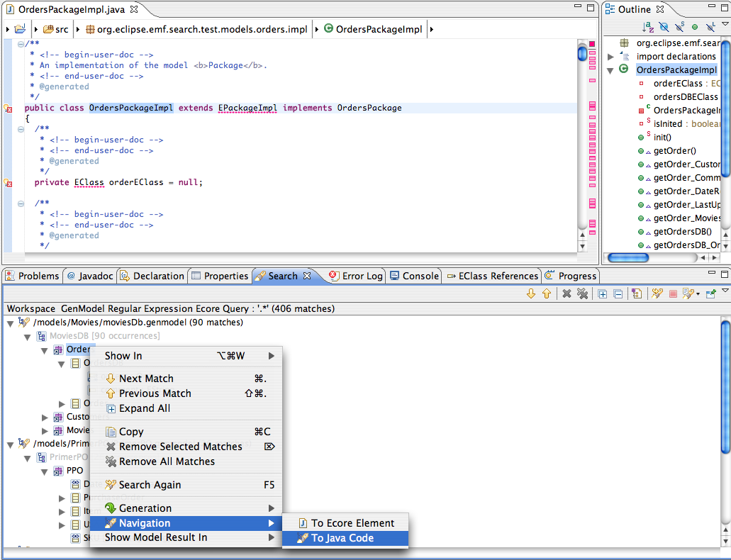
Task: Click Collapse All minus icon in Search toolbar
Action: pos(618,293)
